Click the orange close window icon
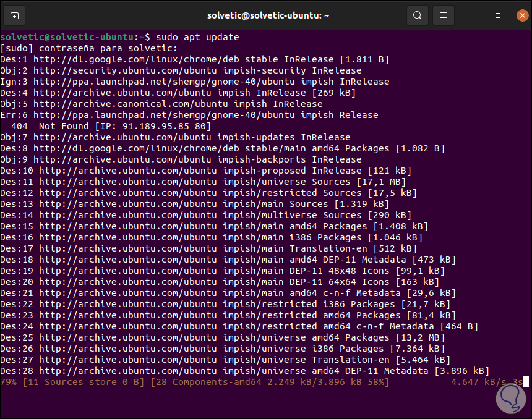 [x=521, y=15]
